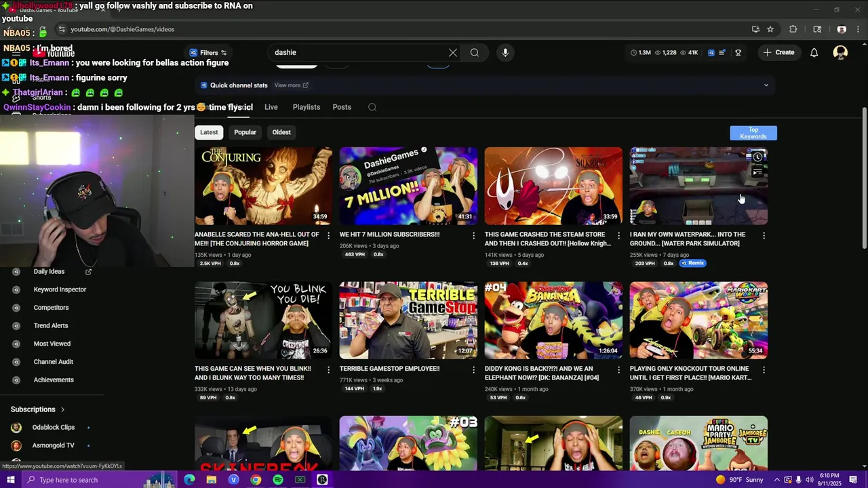Open the Channel Audit tool
The width and height of the screenshot is (868, 488).
click(54, 362)
